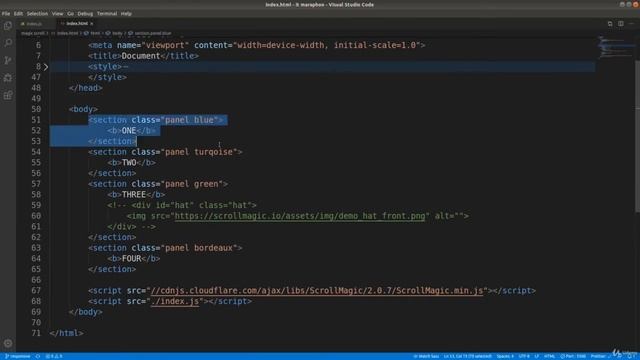Click the <body> tag on line 50

click(83, 109)
